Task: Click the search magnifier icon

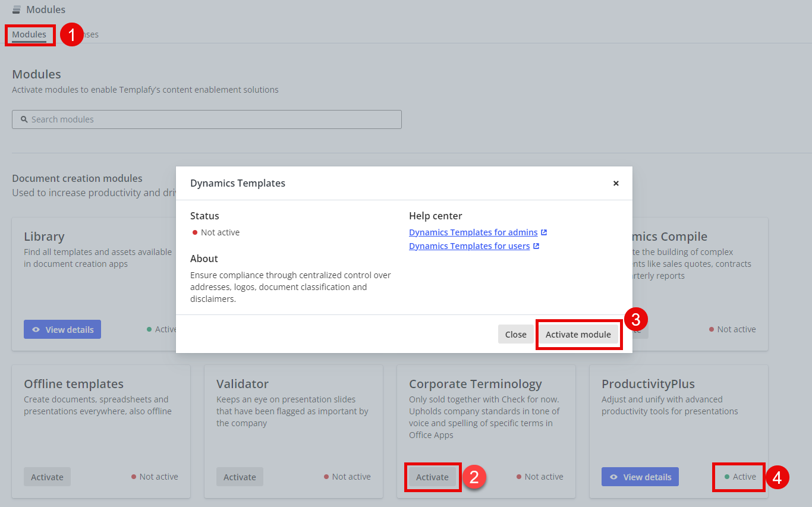Action: tap(24, 119)
